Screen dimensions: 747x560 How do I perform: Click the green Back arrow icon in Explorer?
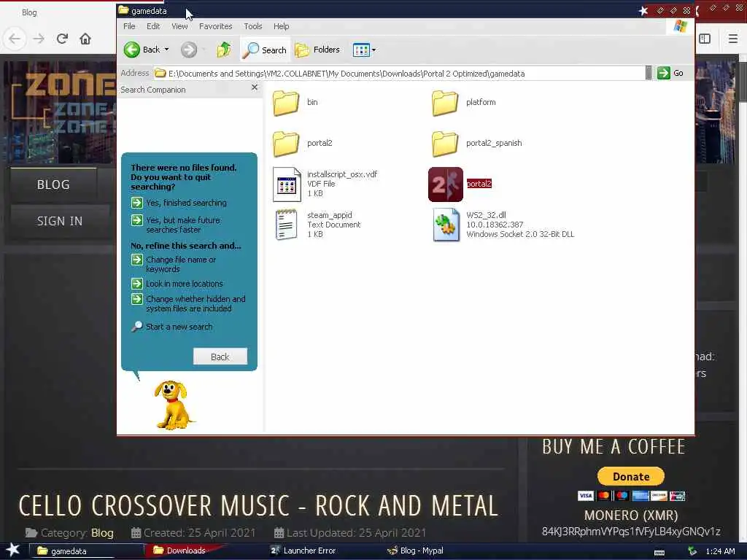coord(131,50)
